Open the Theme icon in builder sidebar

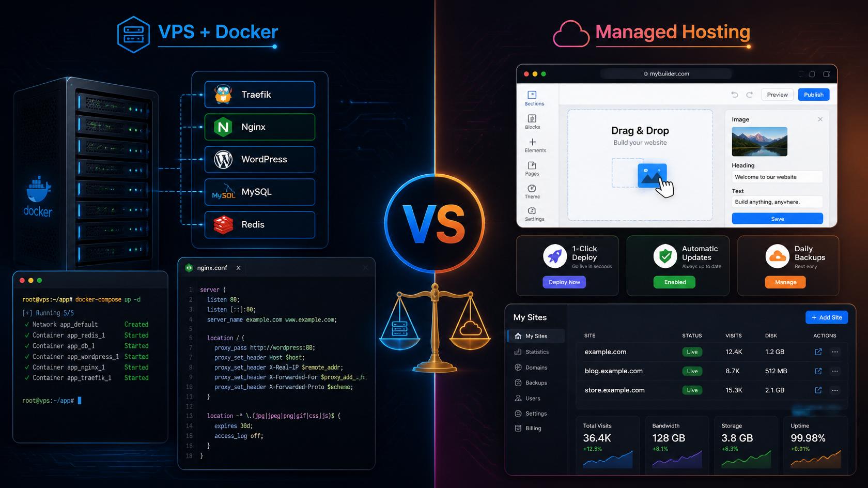532,188
